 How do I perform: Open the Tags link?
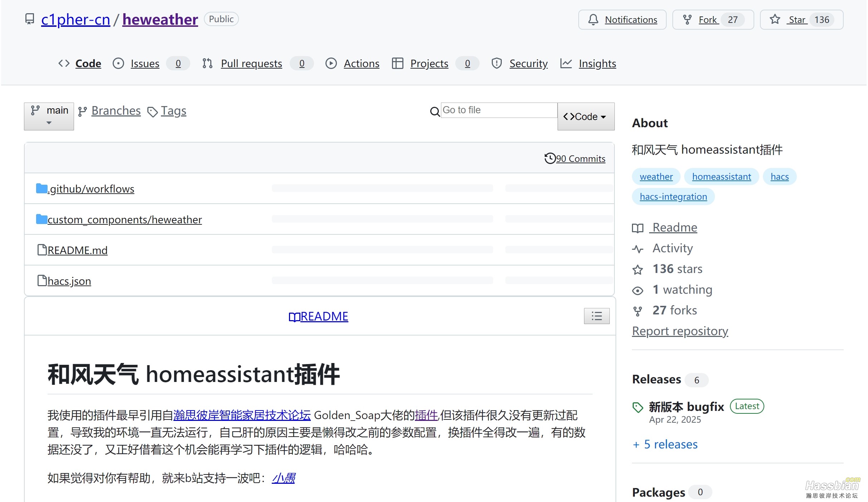click(173, 111)
